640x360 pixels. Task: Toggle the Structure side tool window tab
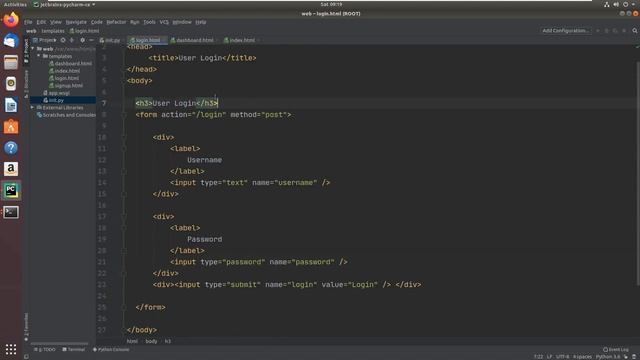click(26, 84)
